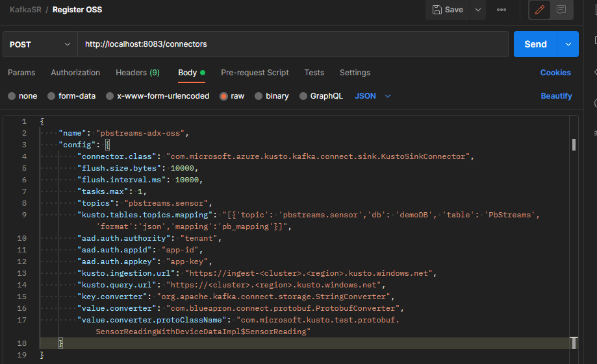Screen dimensions: 597x364
Task: Switch to the Authorization tab
Action: [x=75, y=73]
